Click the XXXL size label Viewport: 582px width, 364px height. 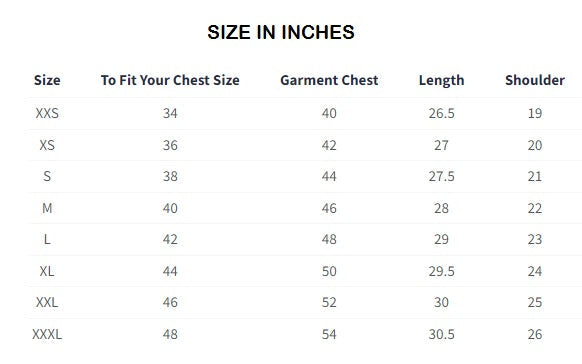click(47, 334)
